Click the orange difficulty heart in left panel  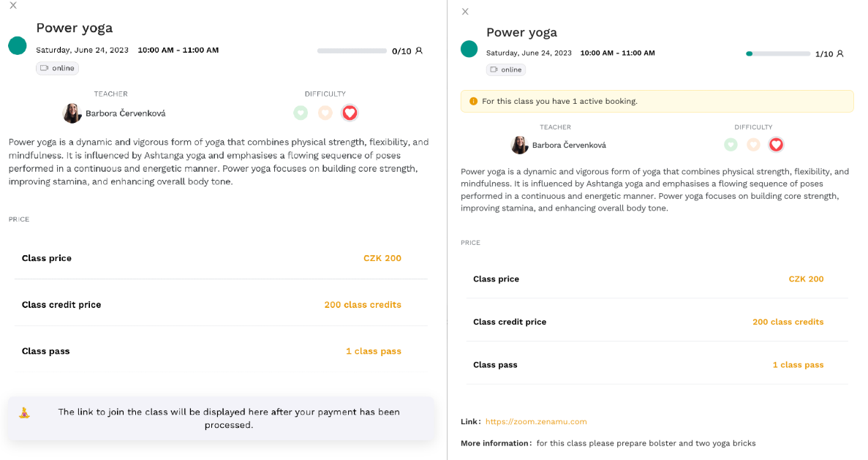pos(325,113)
